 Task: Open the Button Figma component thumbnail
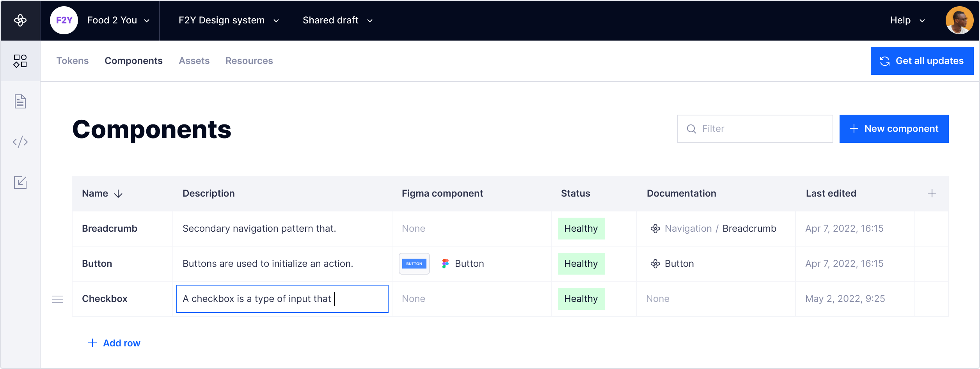click(414, 264)
